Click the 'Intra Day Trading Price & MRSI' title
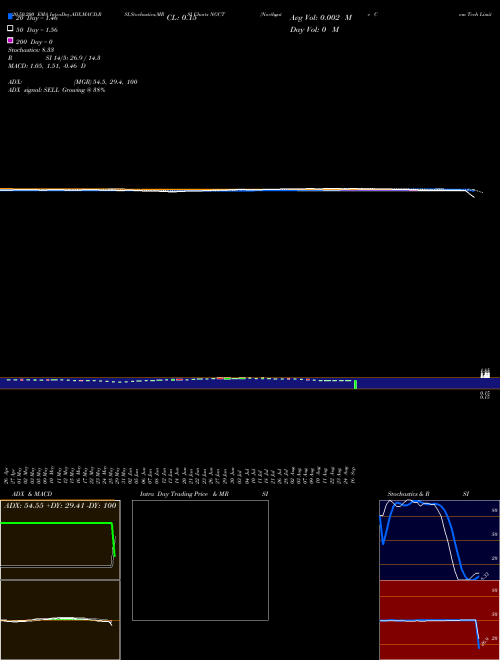The height and width of the screenshot is (660, 500). click(204, 494)
